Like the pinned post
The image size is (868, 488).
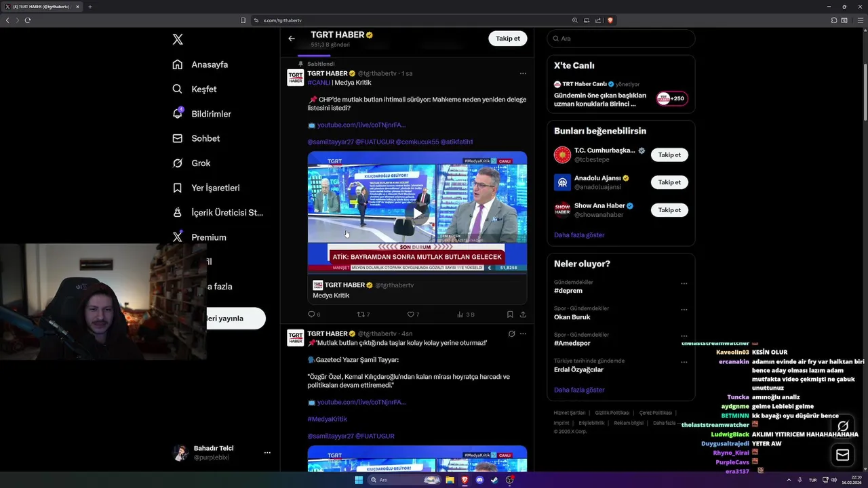[413, 314]
